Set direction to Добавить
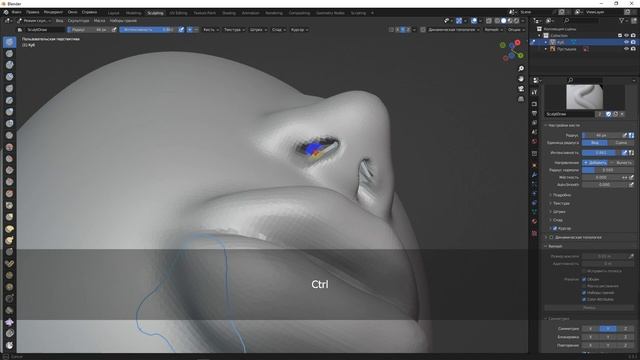The height and width of the screenshot is (360, 640). 595,162
